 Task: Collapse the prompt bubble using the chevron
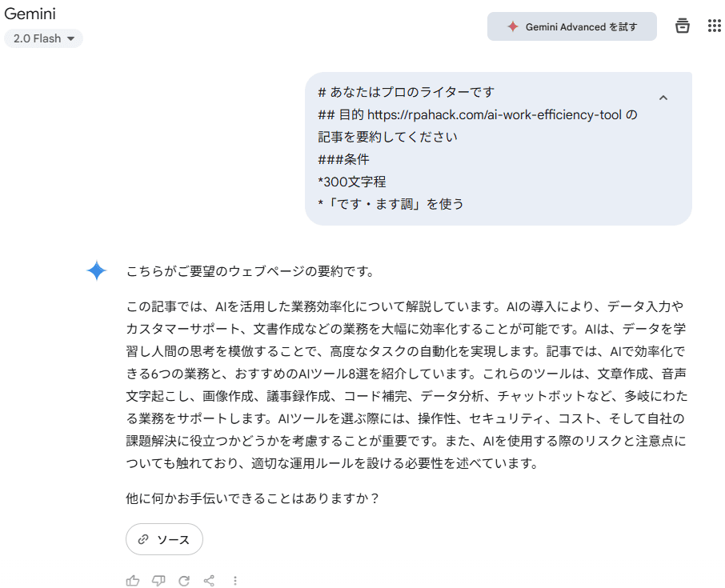(x=663, y=98)
